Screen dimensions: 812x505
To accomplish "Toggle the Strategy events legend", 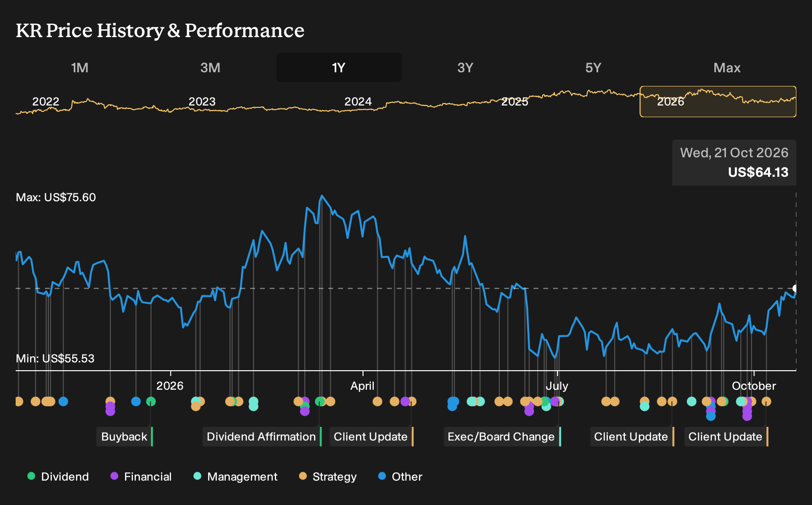I will tap(328, 477).
